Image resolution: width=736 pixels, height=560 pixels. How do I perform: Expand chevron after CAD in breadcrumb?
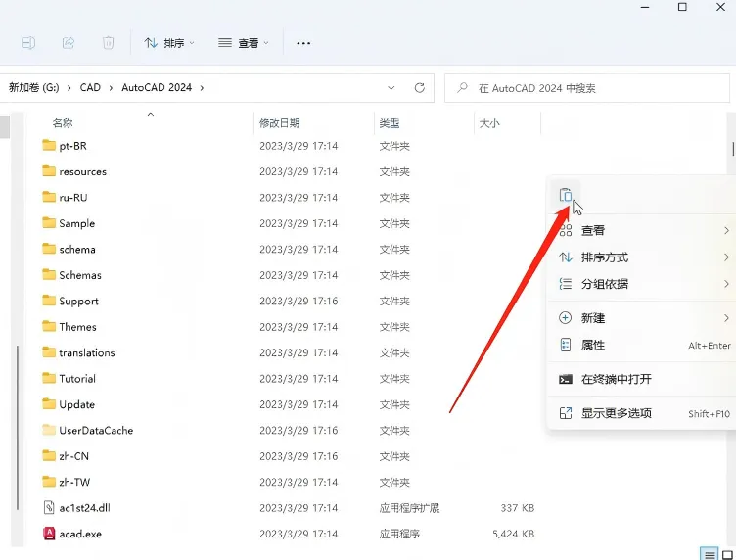111,88
